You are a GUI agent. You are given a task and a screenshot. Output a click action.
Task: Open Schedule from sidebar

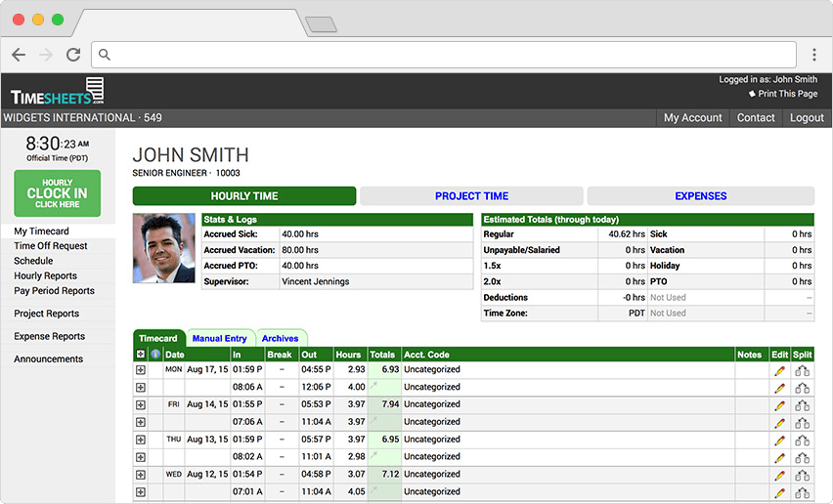(x=33, y=261)
